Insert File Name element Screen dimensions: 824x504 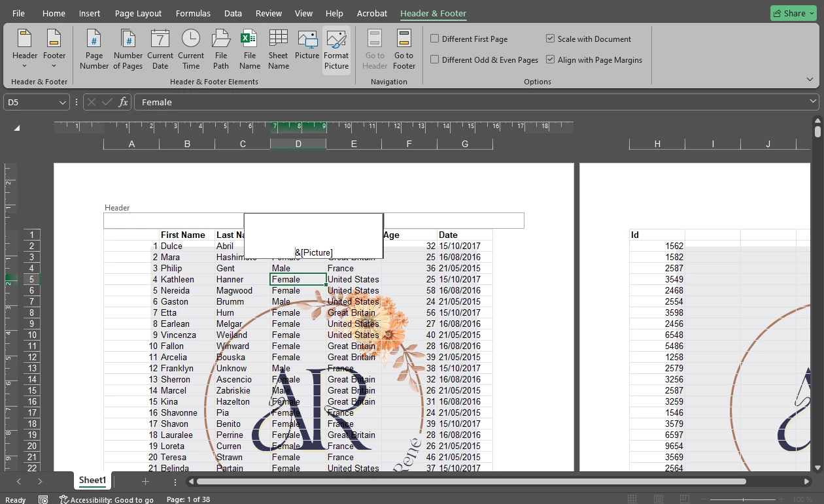coord(249,50)
